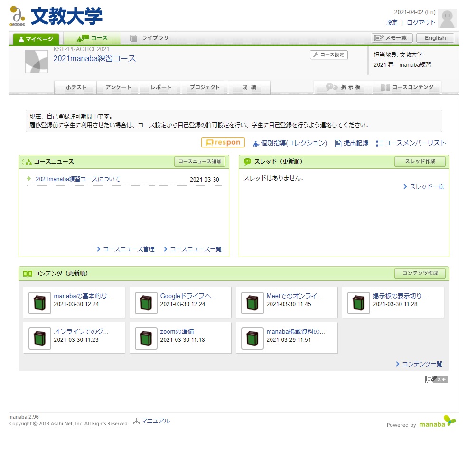Click the メモ一覧 button
Viewport: 476px width, 449px height.
coord(392,38)
